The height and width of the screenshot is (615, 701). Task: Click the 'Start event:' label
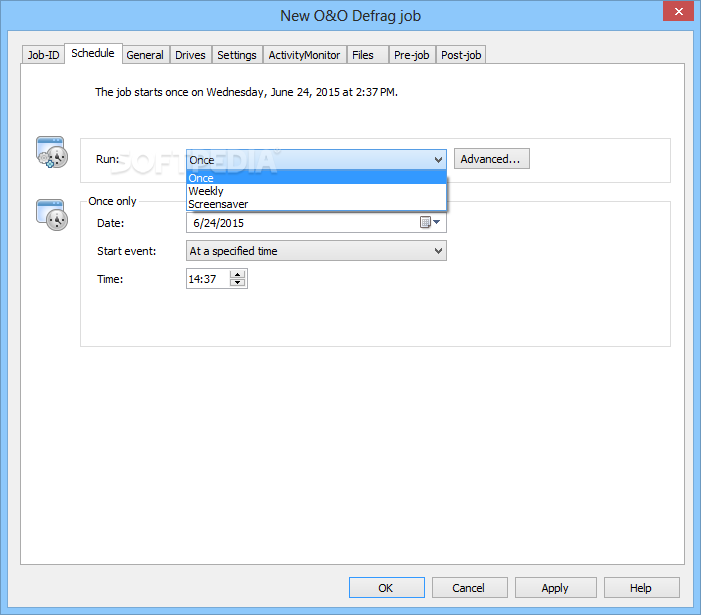pos(127,251)
